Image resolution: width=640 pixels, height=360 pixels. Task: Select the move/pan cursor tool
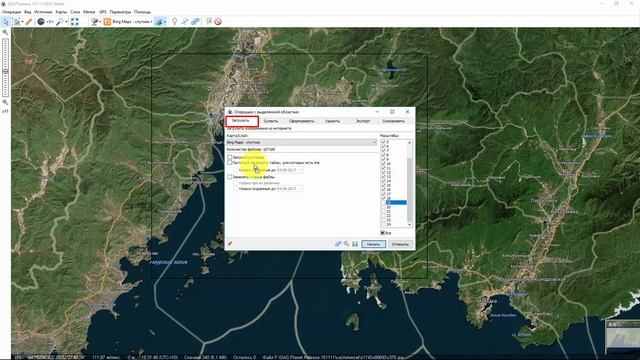tap(6, 22)
